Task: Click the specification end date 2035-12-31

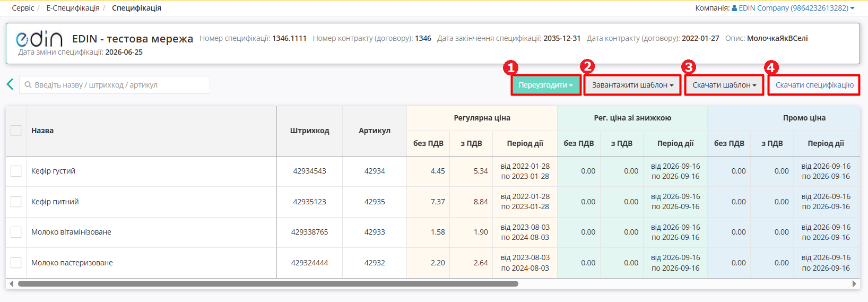Action: 562,38
